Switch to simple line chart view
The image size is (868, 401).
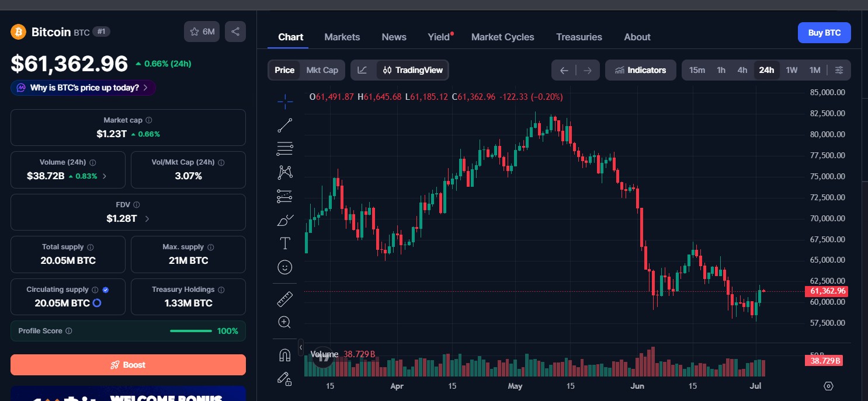[x=362, y=70]
